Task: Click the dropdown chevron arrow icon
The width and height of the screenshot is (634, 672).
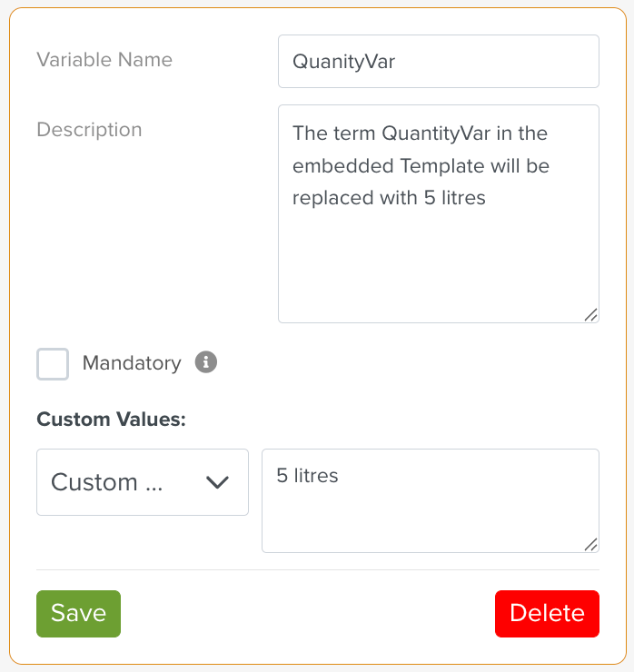Action: pos(217,482)
